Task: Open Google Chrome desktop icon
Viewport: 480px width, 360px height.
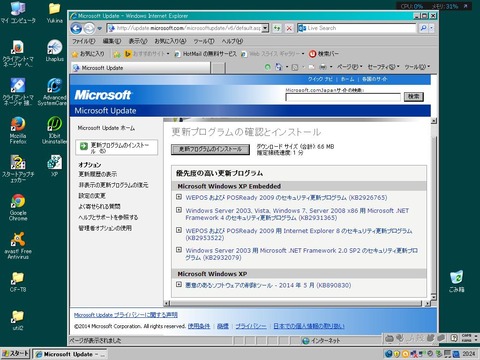Action: (18, 207)
